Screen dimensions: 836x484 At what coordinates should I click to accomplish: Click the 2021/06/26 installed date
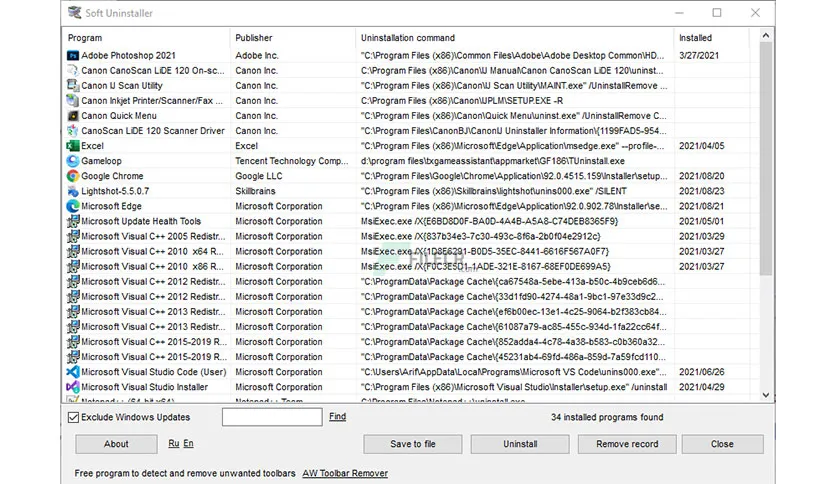pyautogui.click(x=702, y=372)
